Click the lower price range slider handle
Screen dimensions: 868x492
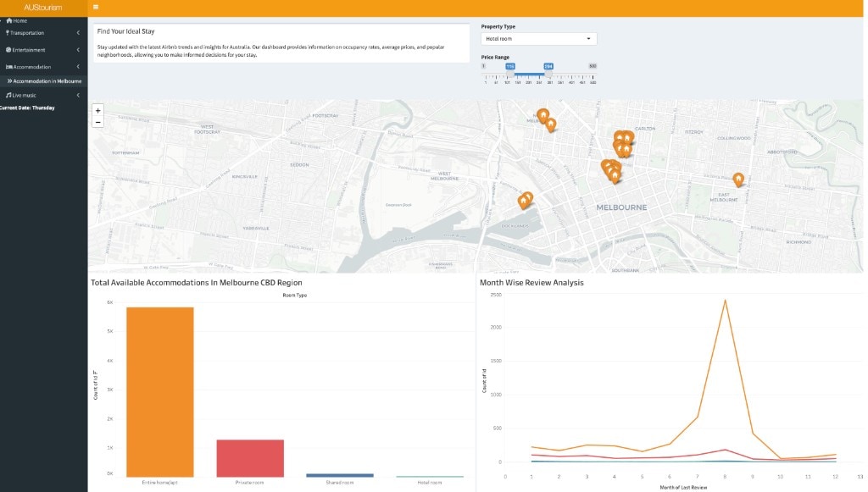[x=509, y=74]
